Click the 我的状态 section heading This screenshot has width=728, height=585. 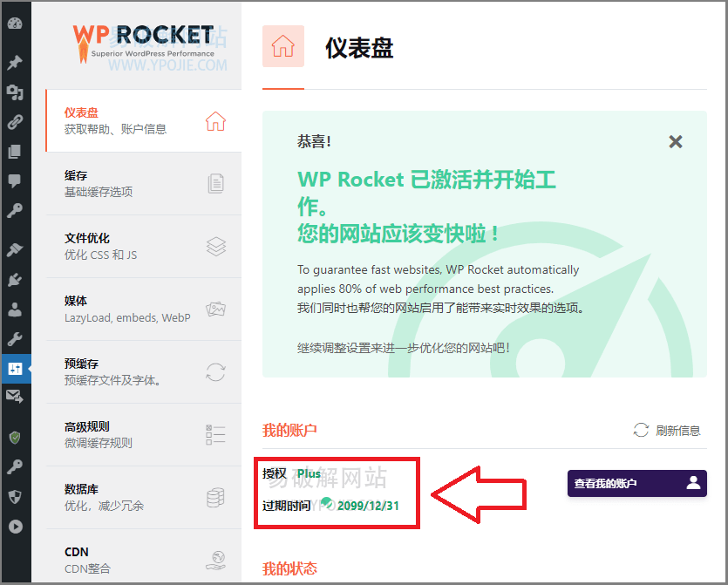(289, 568)
